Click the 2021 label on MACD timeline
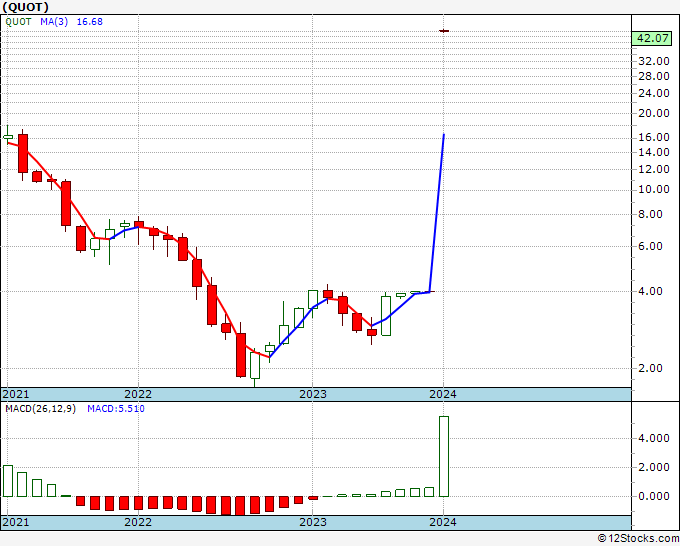This screenshot has height=546, width=680. point(16,522)
